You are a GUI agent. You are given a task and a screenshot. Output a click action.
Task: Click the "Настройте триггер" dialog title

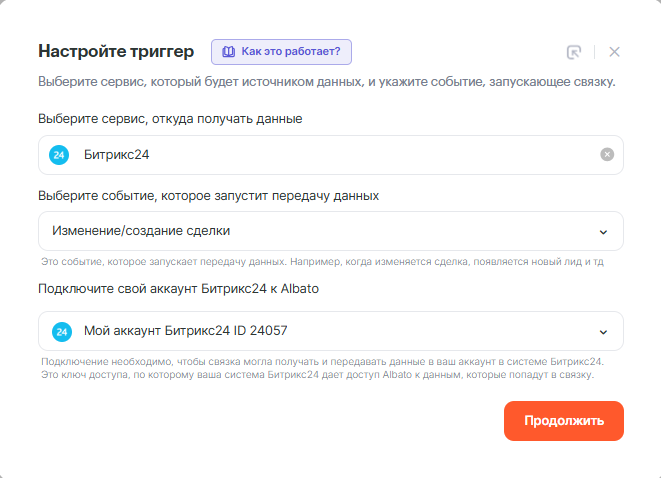[116, 51]
